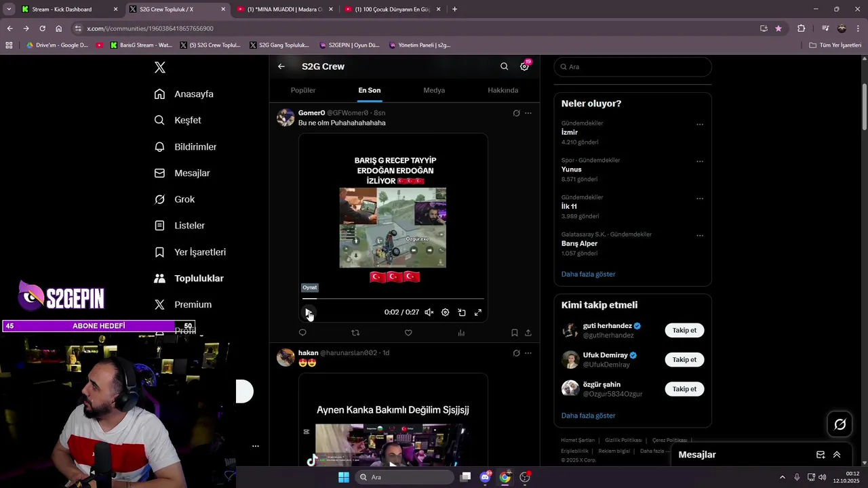Open video settings gear
This screenshot has width=868, height=488.
pos(445,312)
